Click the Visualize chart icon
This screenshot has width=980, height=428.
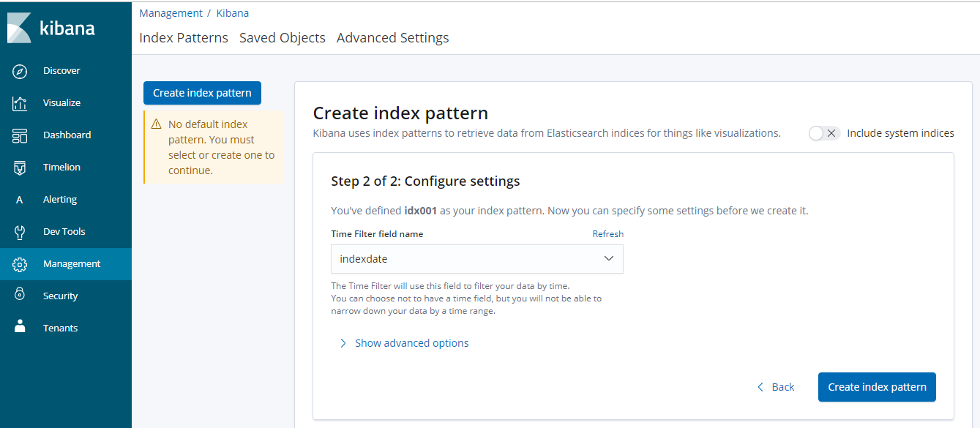coord(20,103)
